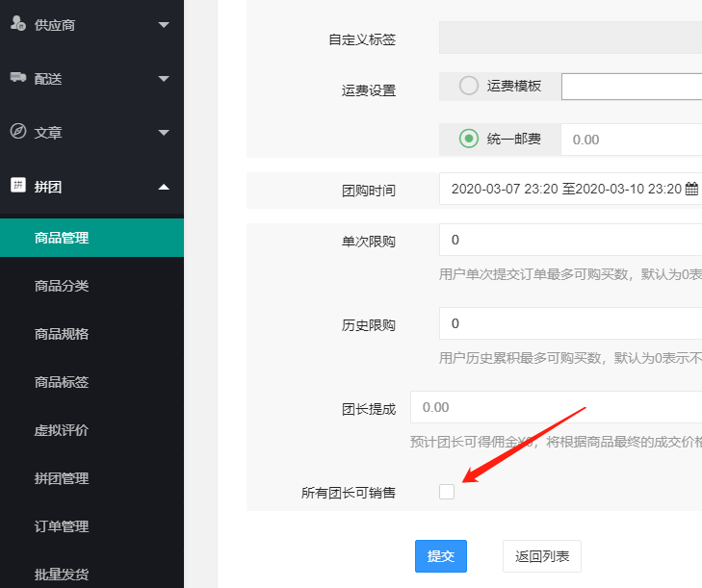
Task: Click the 自定义标签 label text
Action: click(362, 39)
